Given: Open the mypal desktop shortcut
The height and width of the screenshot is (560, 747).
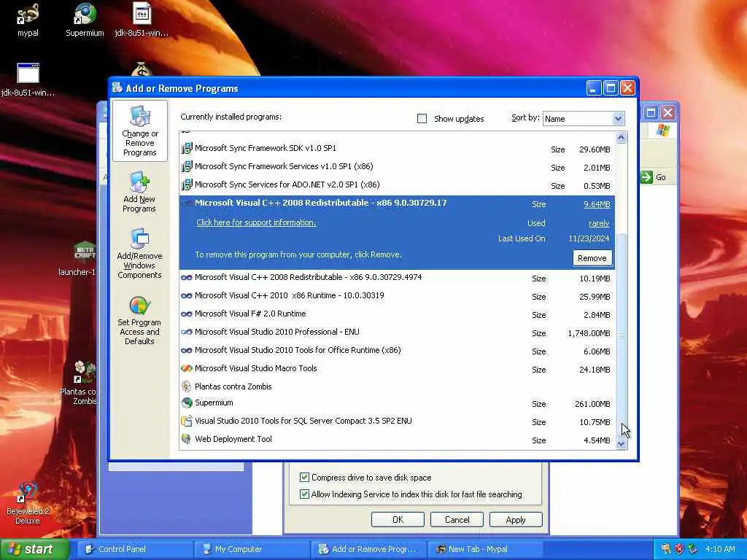Looking at the screenshot, I should (x=28, y=20).
